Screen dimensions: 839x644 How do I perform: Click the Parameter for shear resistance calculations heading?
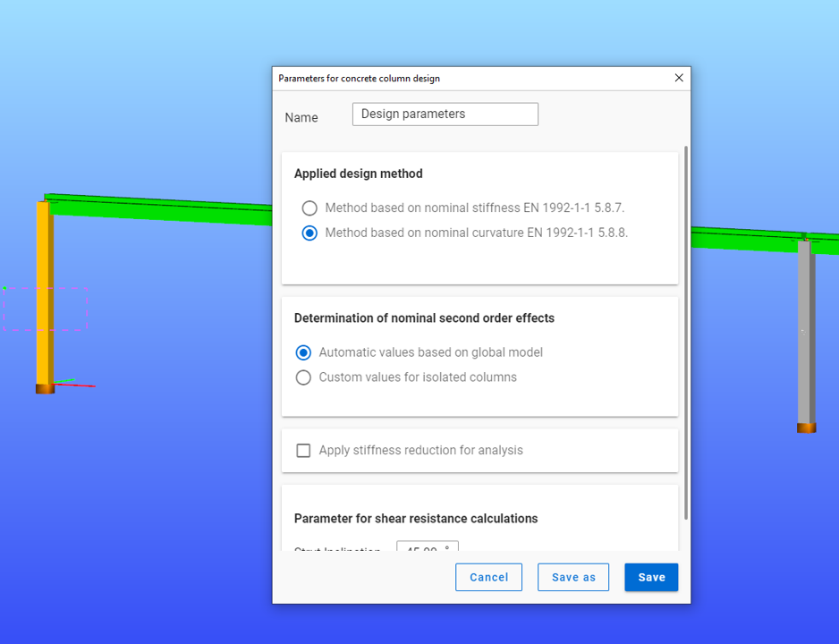(x=416, y=519)
